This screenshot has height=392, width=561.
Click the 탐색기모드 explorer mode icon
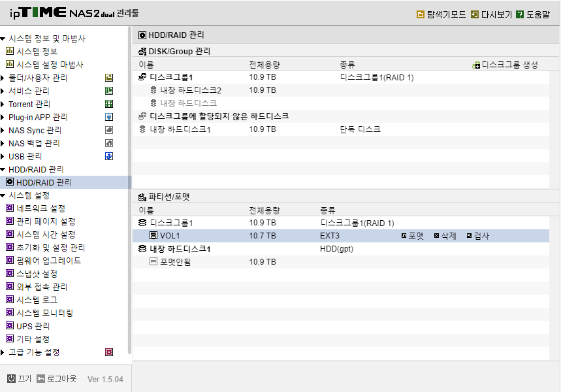point(421,14)
